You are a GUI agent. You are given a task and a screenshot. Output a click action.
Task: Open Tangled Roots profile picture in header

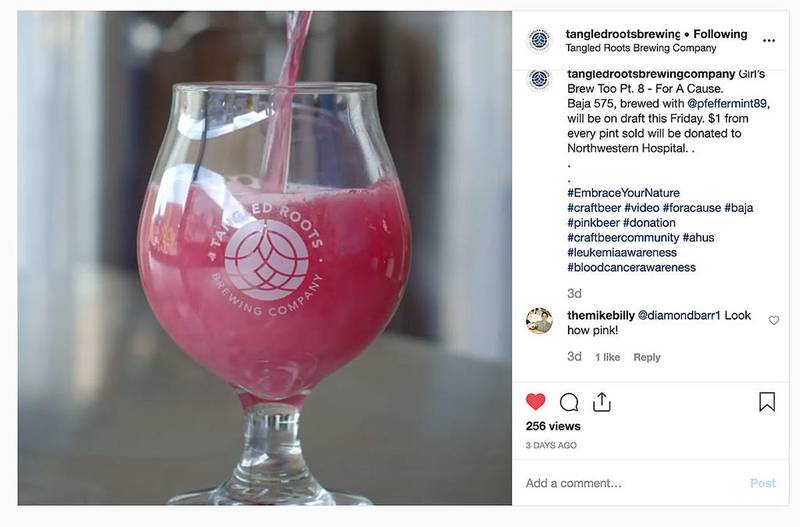[x=539, y=40]
